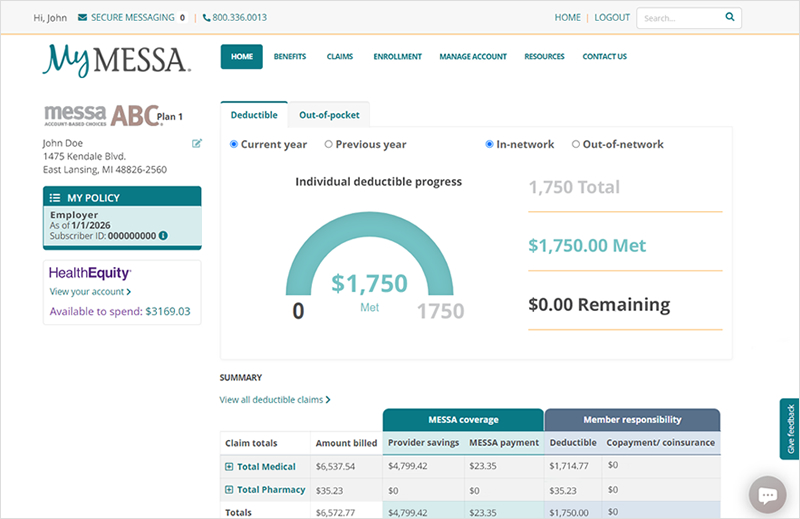Screen dimensions: 800x519
Task: Switch to the Out-of-pocket tab
Action: pos(329,115)
